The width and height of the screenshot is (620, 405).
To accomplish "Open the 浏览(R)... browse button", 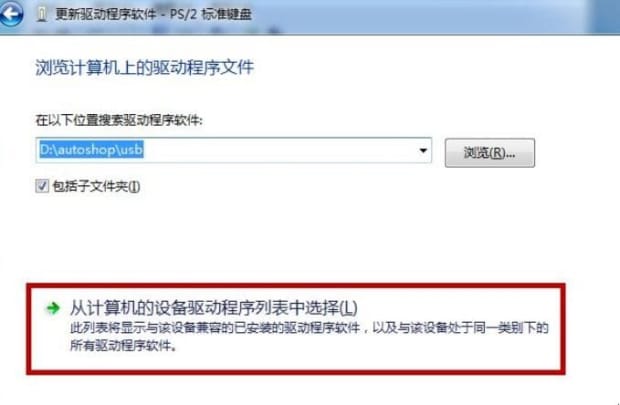I will pos(490,153).
